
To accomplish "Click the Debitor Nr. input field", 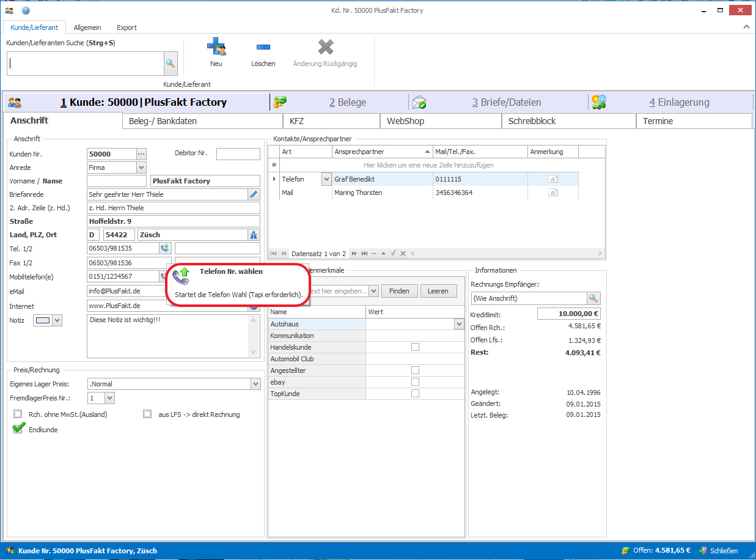I will 238,154.
